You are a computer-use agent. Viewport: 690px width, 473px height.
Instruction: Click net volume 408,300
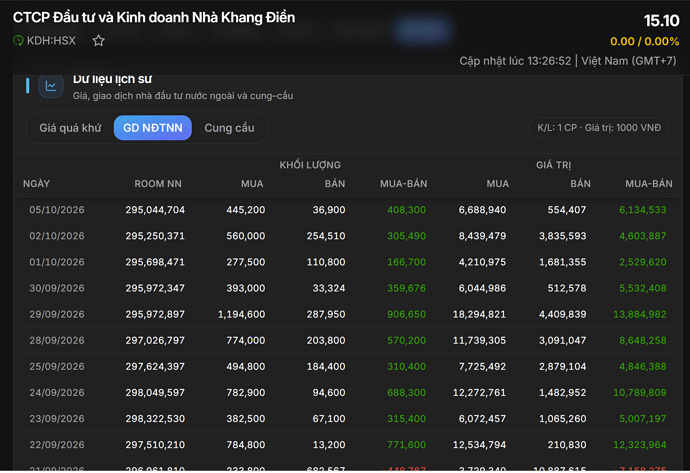click(406, 210)
